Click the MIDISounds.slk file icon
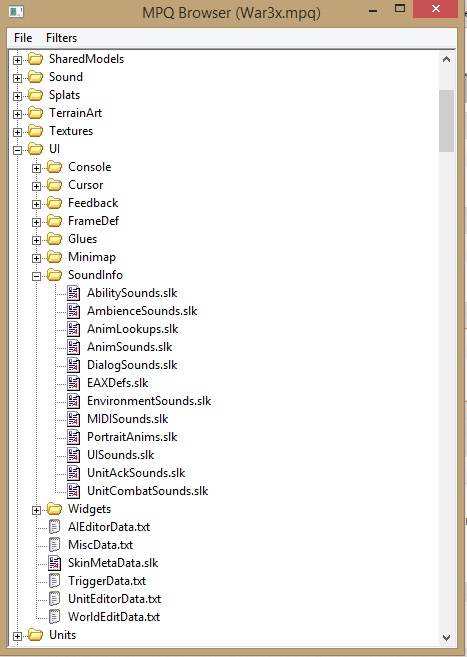Viewport: 467px width, 657px height. pyautogui.click(x=73, y=419)
